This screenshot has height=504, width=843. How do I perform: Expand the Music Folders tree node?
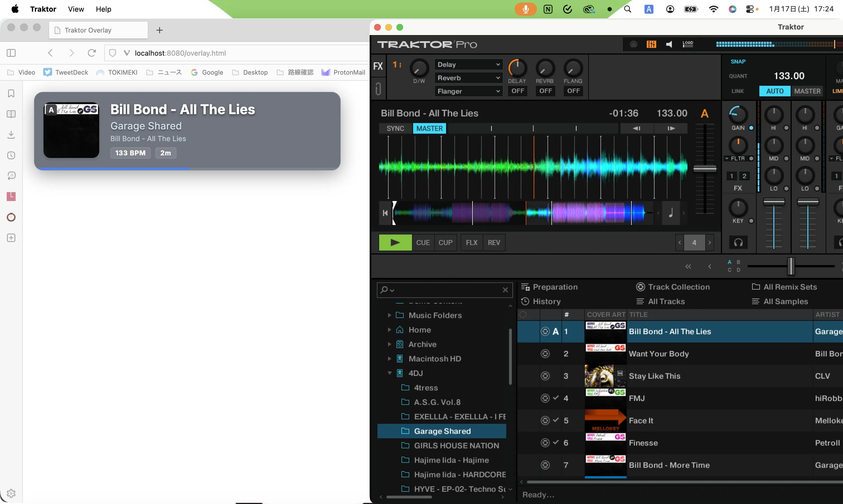(389, 315)
